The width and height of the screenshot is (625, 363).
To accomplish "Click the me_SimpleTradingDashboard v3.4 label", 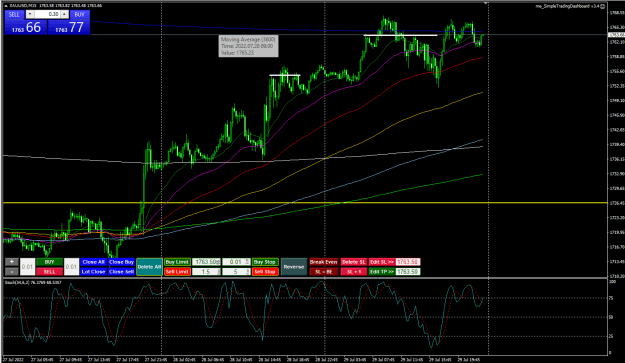I will click(568, 6).
